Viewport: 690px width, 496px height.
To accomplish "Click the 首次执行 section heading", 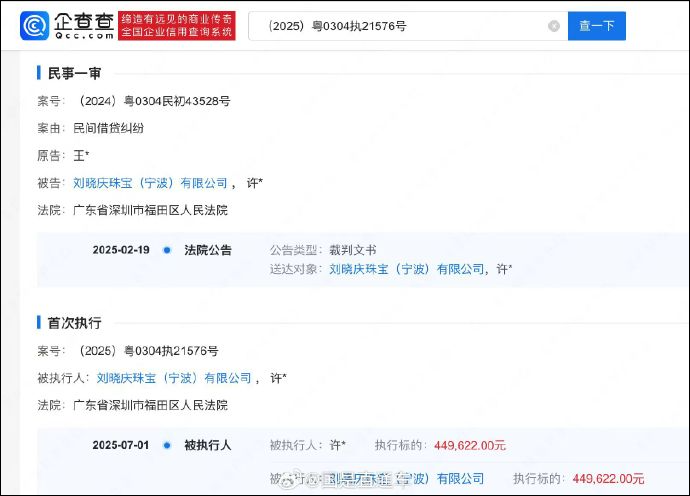I will click(x=74, y=323).
